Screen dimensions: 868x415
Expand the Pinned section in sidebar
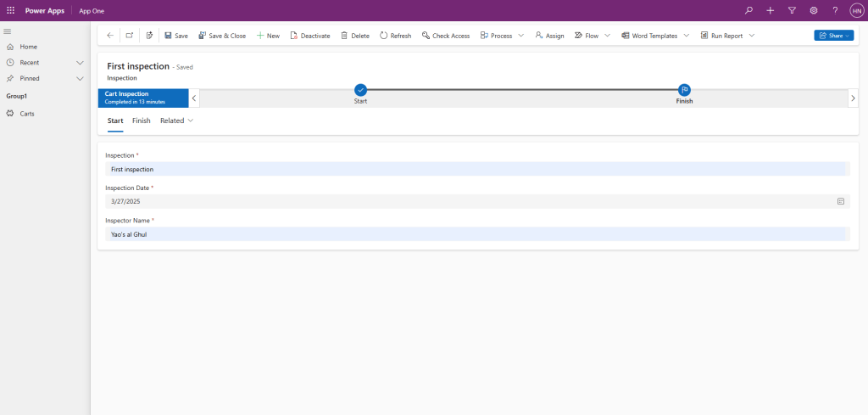80,78
